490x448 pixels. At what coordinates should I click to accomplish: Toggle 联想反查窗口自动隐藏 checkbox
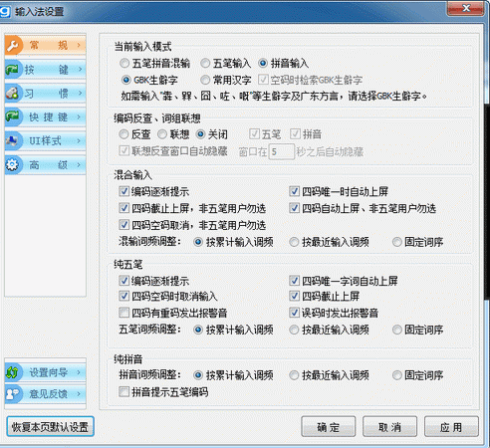173,151
